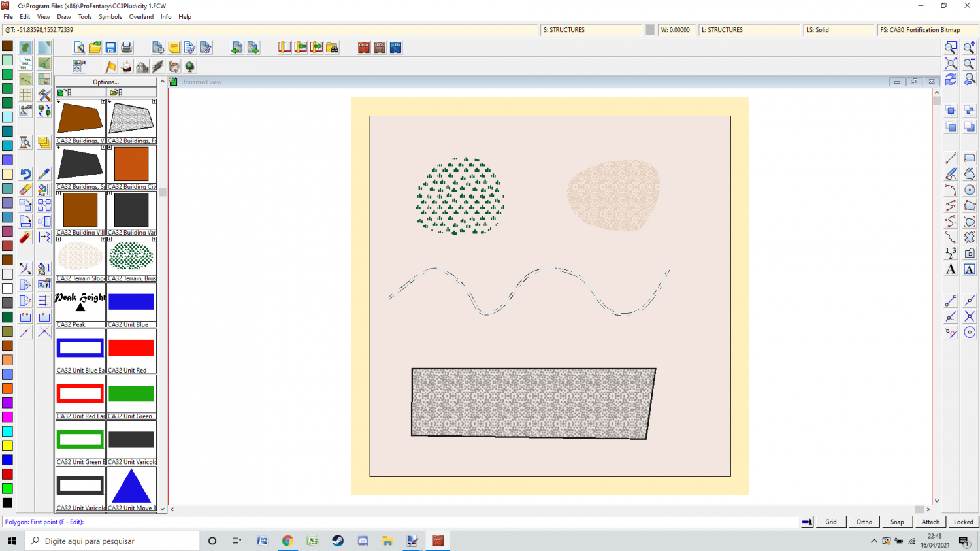Screen dimensions: 980x551
Task: Click the Options... button in symbol catalog
Action: click(106, 82)
